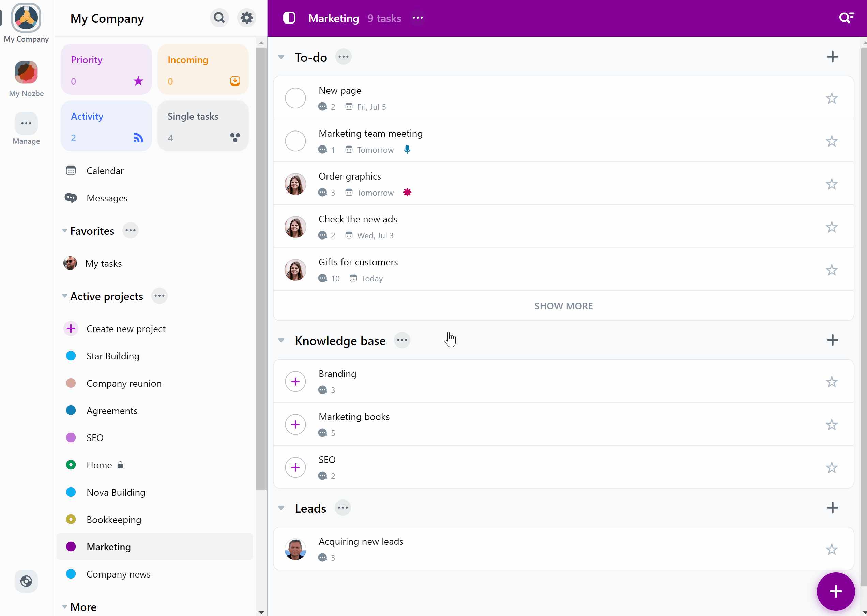This screenshot has width=867, height=616.
Task: Click the Messages chat bubble icon
Action: point(71,198)
